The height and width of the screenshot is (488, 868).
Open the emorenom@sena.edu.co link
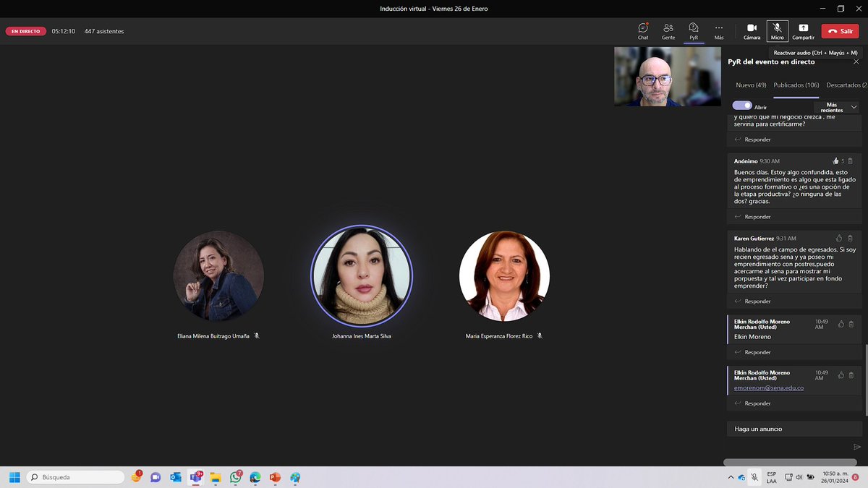coord(768,388)
